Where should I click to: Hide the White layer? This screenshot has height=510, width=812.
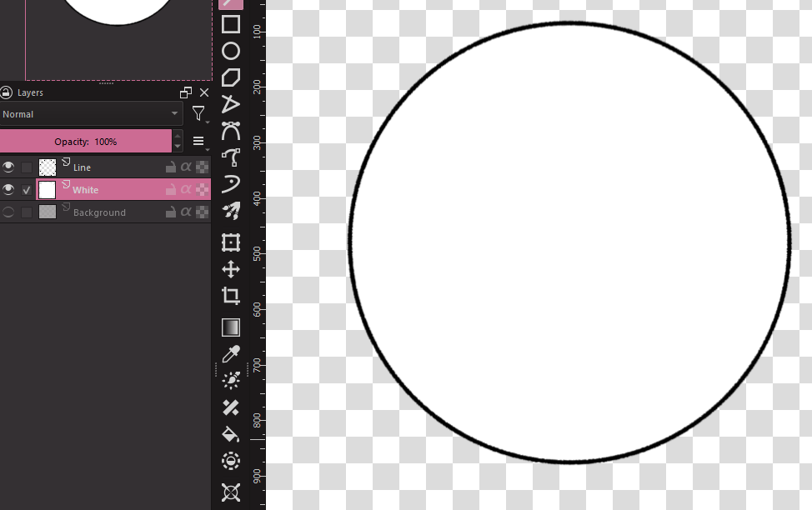point(8,189)
